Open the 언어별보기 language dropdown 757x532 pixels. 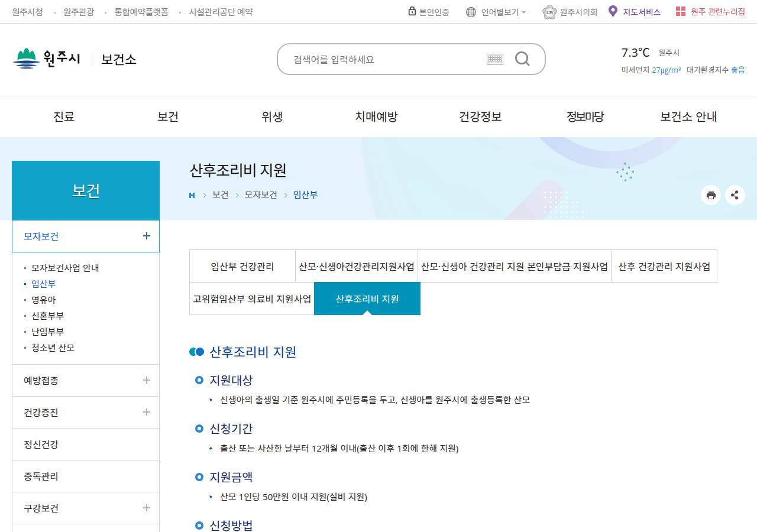coord(496,12)
